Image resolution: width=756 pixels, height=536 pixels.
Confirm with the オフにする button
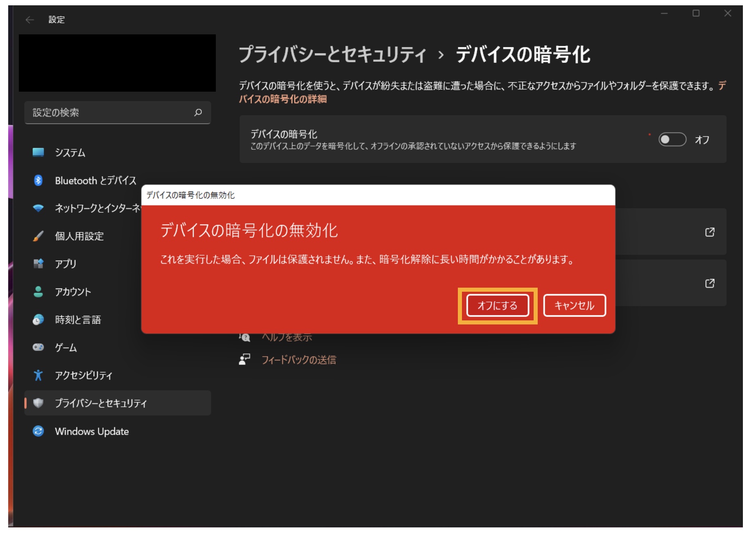497,306
